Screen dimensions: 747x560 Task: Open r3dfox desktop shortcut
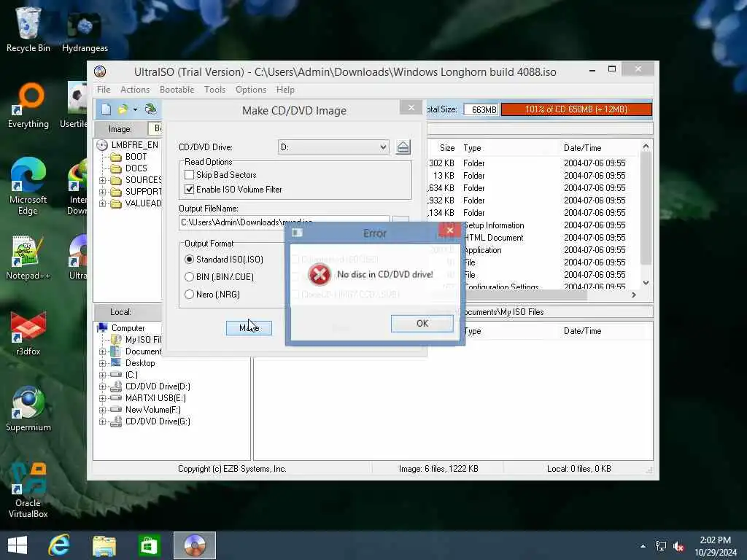pos(28,333)
